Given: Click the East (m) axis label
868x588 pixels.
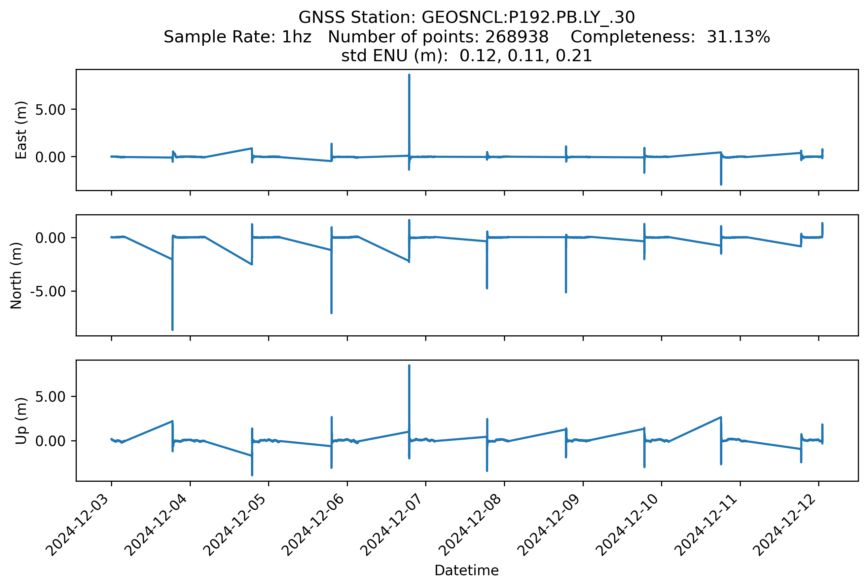Looking at the screenshot, I should pos(21,130).
